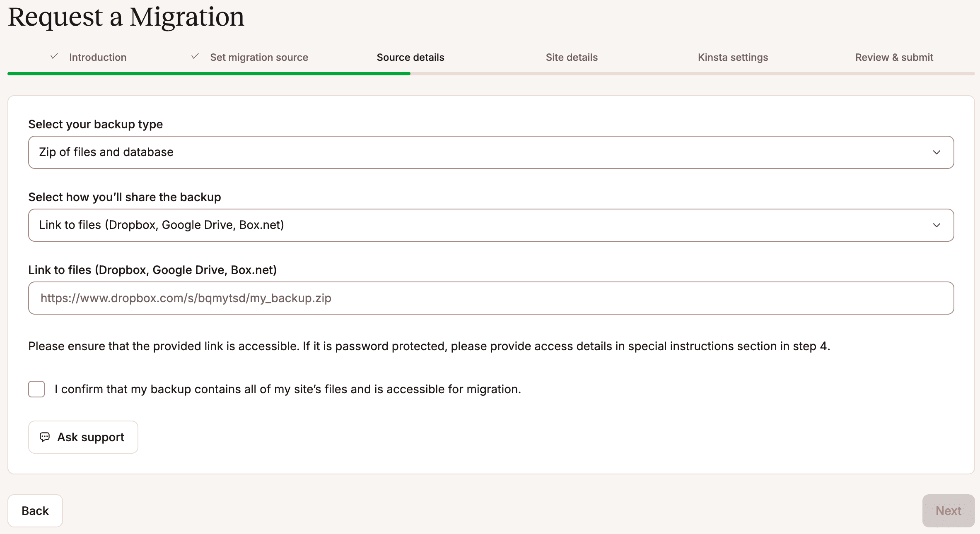Go to the Introduction step
The height and width of the screenshot is (534, 980).
coord(98,57)
